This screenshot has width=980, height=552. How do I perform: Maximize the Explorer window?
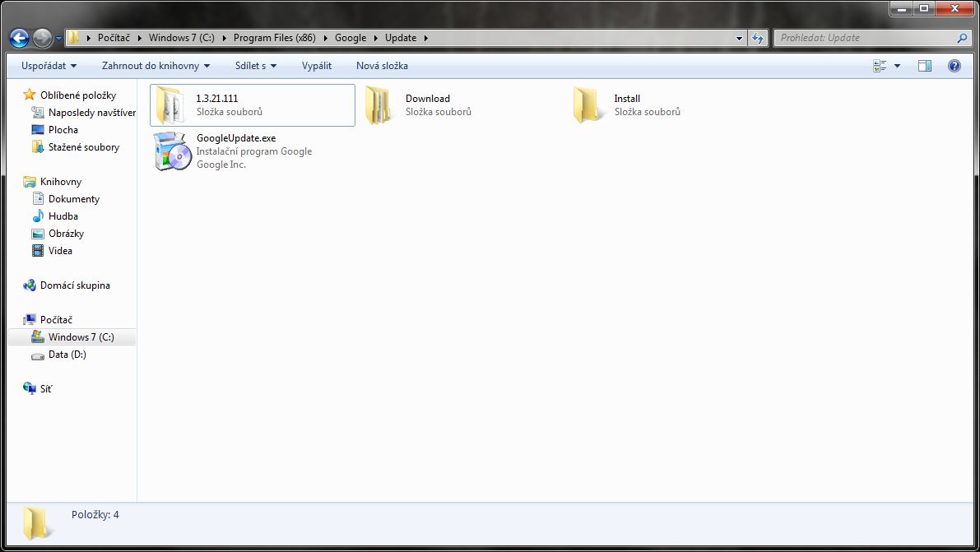tap(924, 8)
